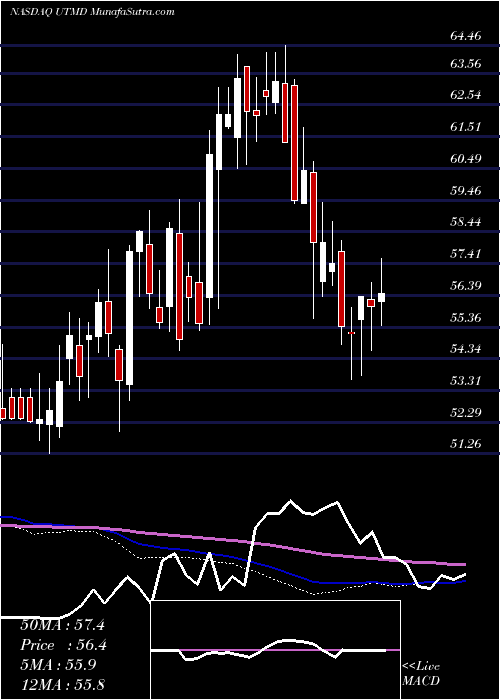Select the 61.51 price axis label
This screenshot has height=700, width=500.
[466, 127]
